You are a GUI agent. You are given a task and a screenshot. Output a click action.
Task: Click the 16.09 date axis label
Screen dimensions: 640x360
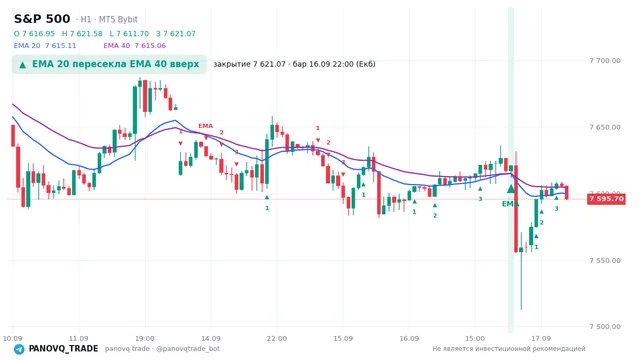point(409,338)
